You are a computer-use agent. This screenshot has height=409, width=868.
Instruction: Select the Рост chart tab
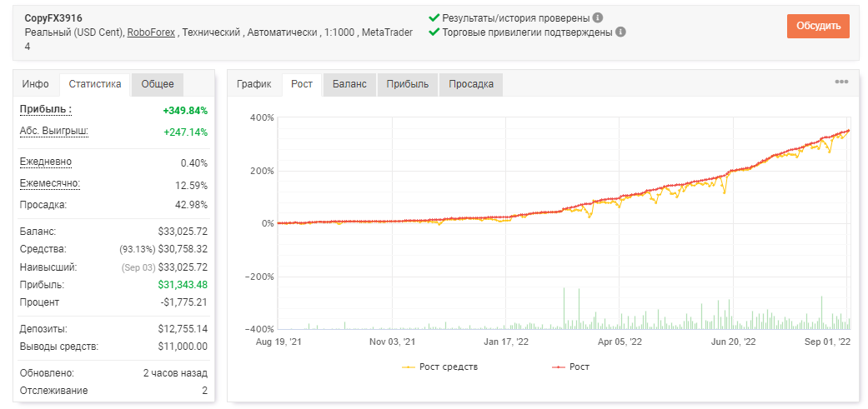302,85
